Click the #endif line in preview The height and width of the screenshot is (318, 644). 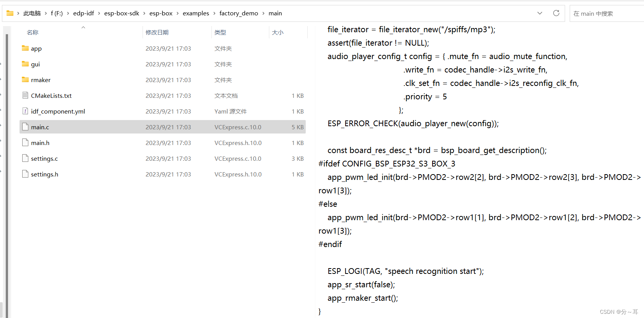click(330, 244)
